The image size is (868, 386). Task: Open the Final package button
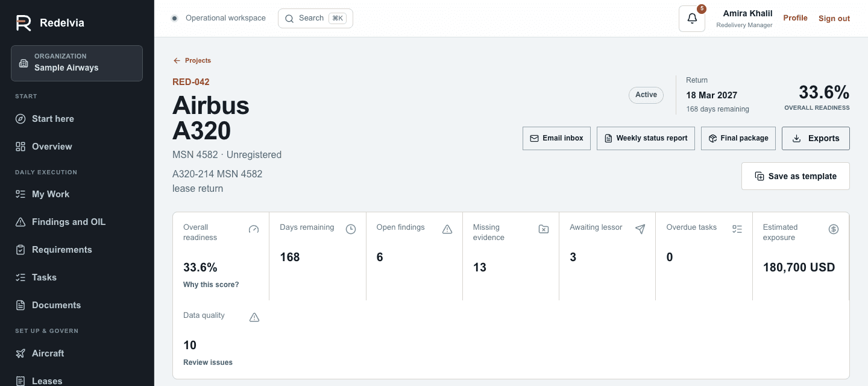point(738,138)
